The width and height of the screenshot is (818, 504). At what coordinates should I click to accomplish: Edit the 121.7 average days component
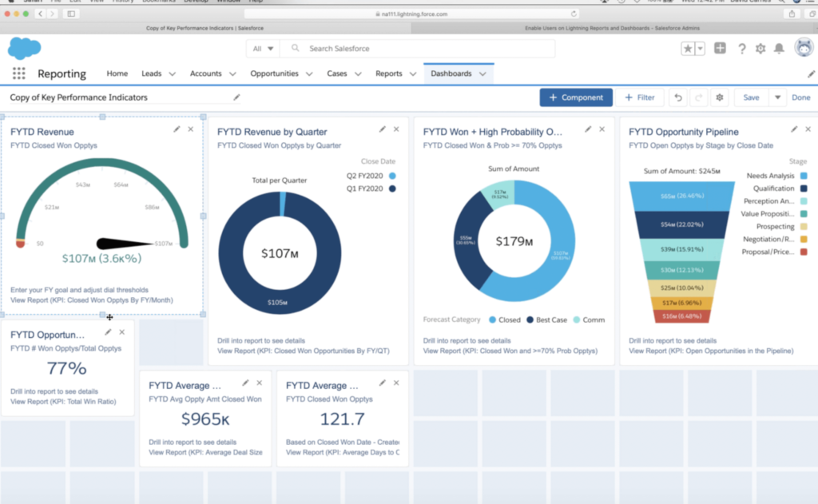383,383
